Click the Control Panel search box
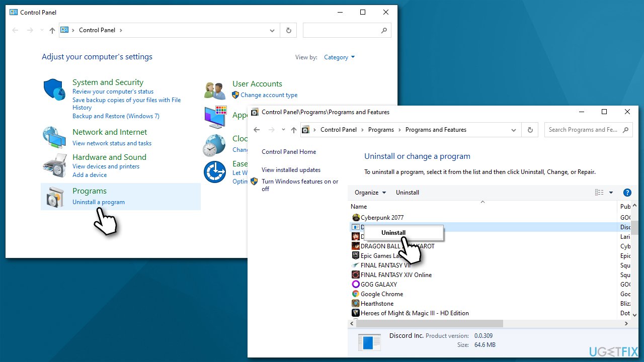Image resolution: width=644 pixels, height=362 pixels. 347,30
